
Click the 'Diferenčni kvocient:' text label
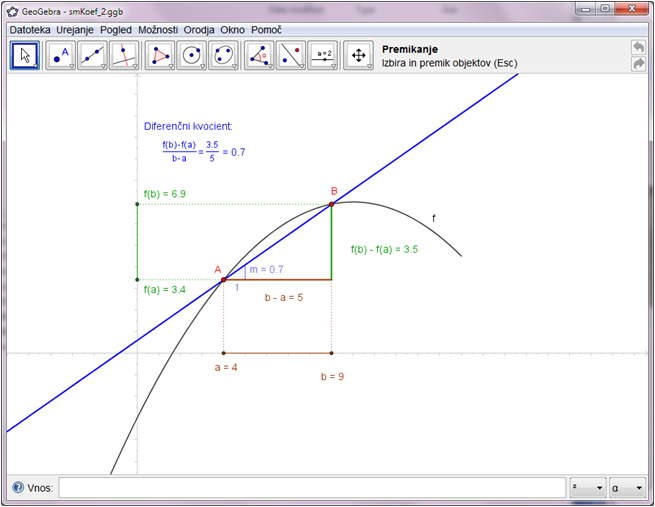pos(188,126)
